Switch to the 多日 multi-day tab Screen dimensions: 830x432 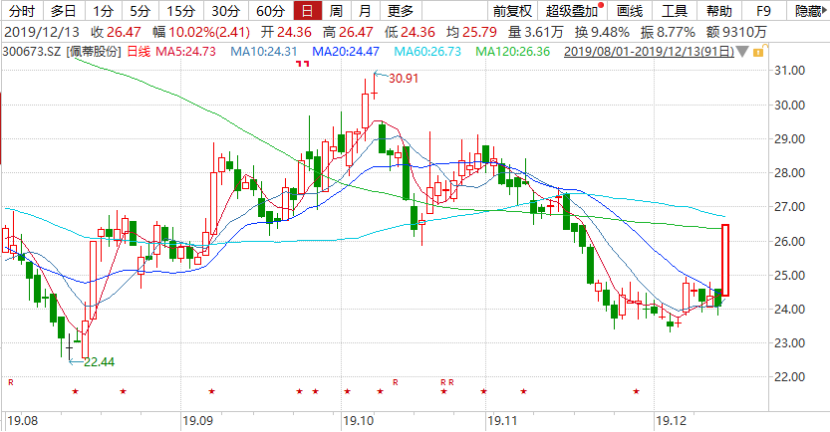(x=64, y=11)
